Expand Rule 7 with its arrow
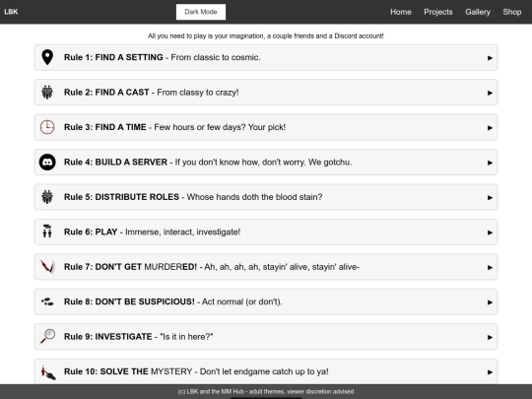 pyautogui.click(x=490, y=267)
